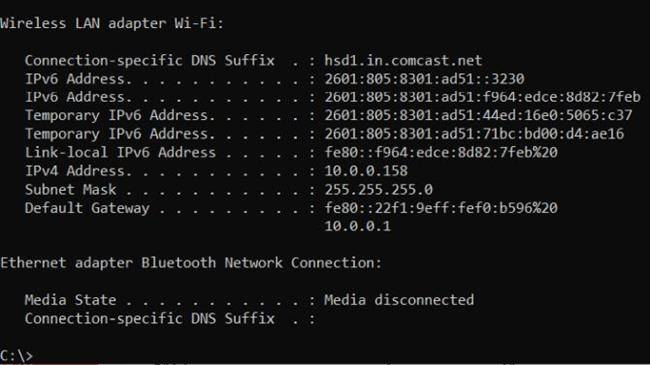Click the Wireless LAN adapter Wi-Fi heading
Screen dimensions: 650x365
112,23
